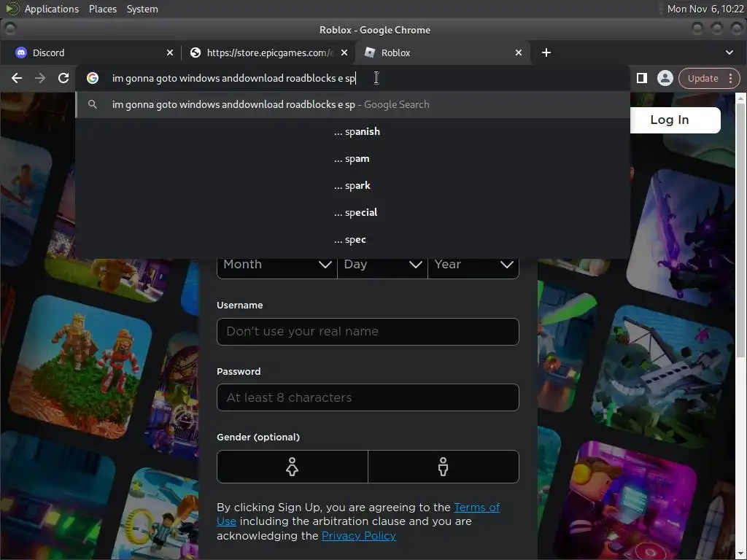The image size is (747, 560).
Task: Click the globe favicon on the Epic Games tab
Action: (x=196, y=52)
